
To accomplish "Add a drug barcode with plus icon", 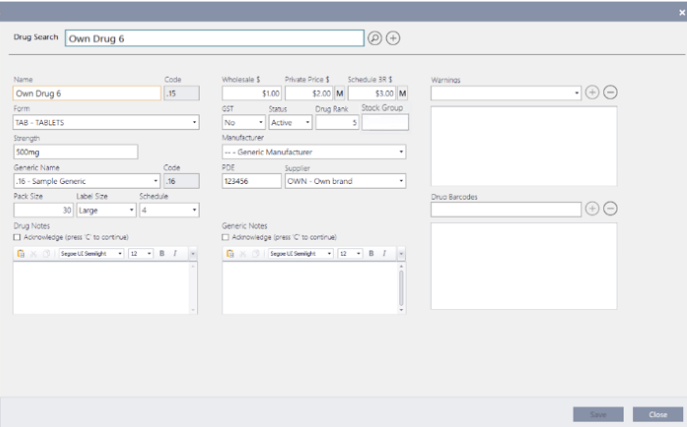I will (592, 209).
